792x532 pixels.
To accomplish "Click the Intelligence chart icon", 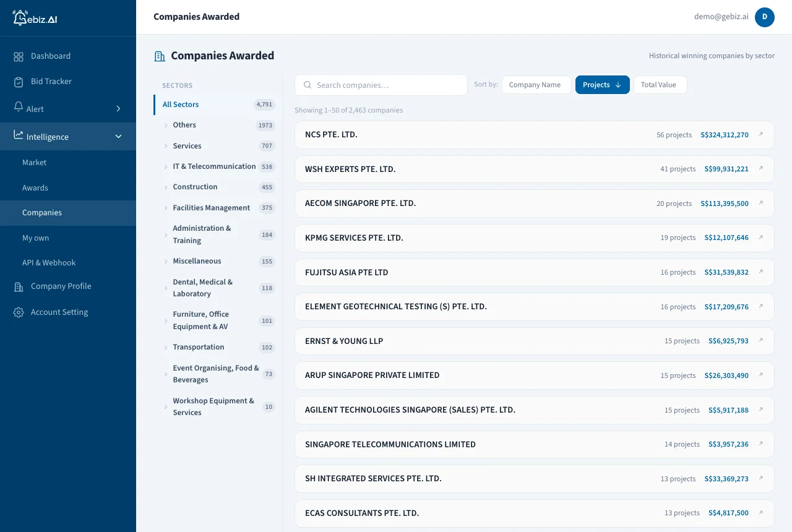I will coord(19,135).
